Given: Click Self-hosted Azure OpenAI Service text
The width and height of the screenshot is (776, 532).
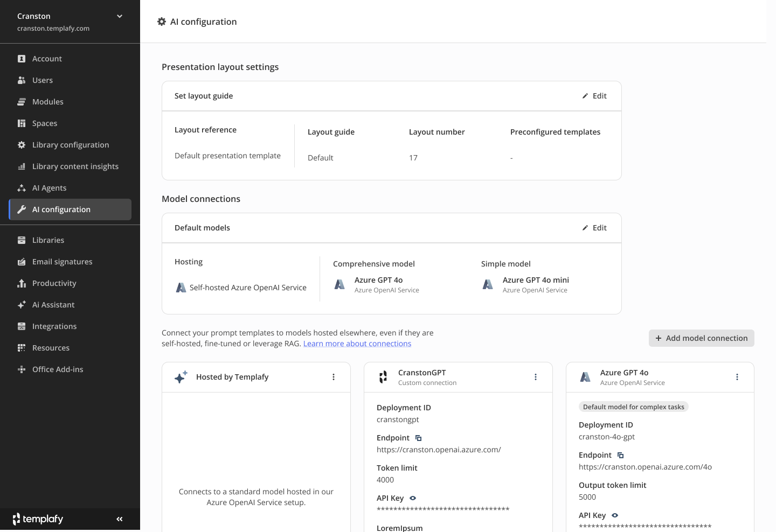Looking at the screenshot, I should point(248,288).
